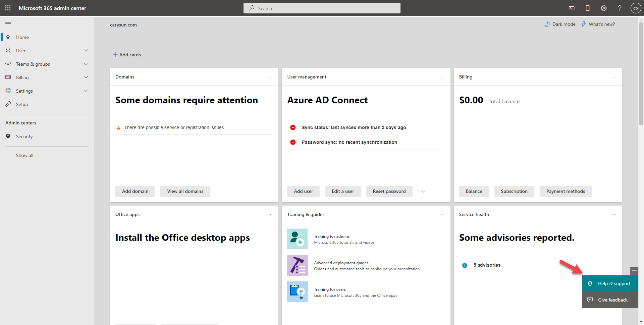Select Home in the left navigation

(22, 37)
